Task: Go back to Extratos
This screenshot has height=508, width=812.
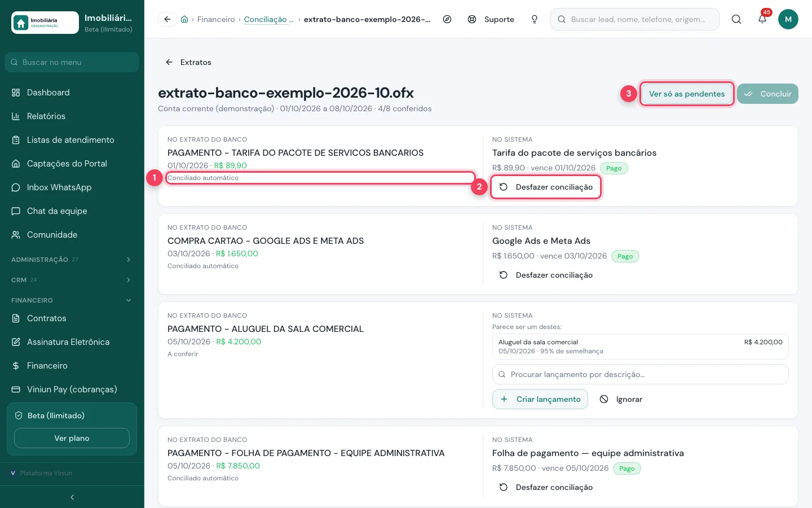Action: coord(188,62)
